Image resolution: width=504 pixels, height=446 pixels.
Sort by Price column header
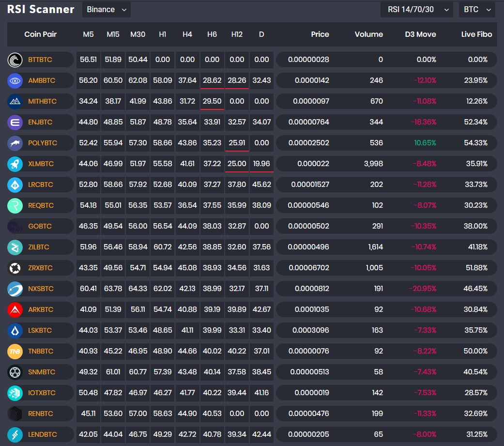[320, 34]
